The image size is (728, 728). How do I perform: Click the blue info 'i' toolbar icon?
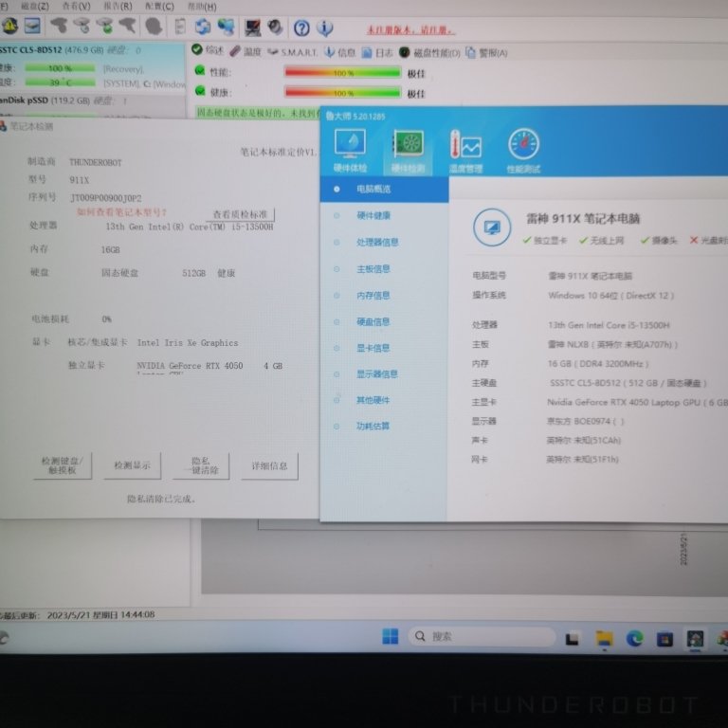pos(325,28)
